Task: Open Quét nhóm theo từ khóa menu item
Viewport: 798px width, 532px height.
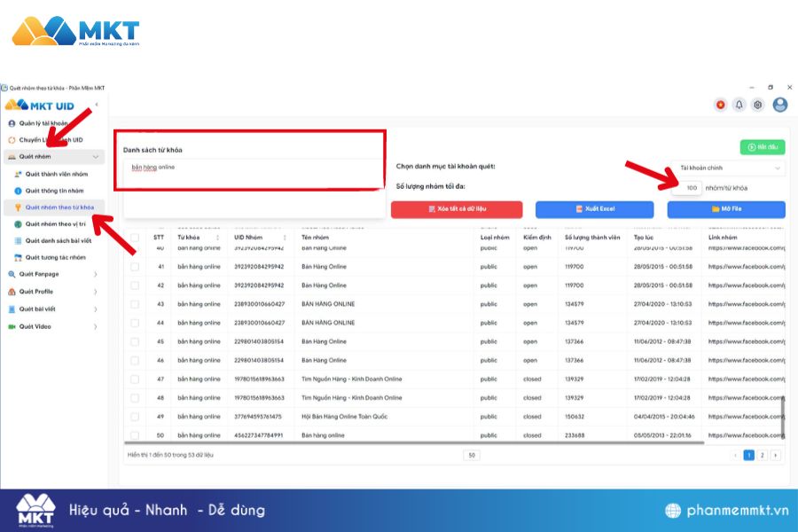Action: coord(54,207)
